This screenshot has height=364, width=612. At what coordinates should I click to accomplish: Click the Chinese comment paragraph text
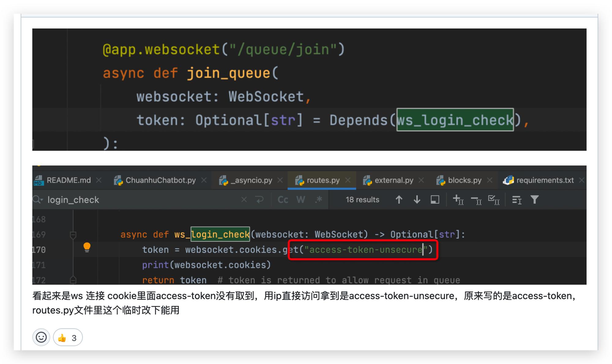(x=304, y=303)
